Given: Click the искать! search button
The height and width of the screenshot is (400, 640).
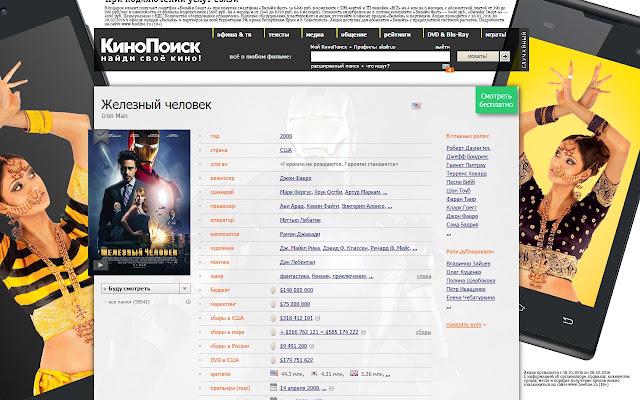Looking at the screenshot, I should click(478, 56).
